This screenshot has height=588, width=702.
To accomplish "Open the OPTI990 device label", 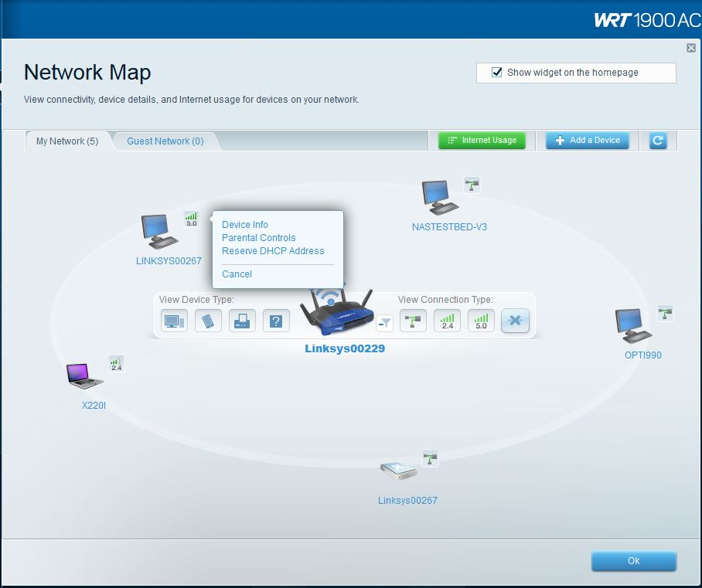I will tap(643, 355).
